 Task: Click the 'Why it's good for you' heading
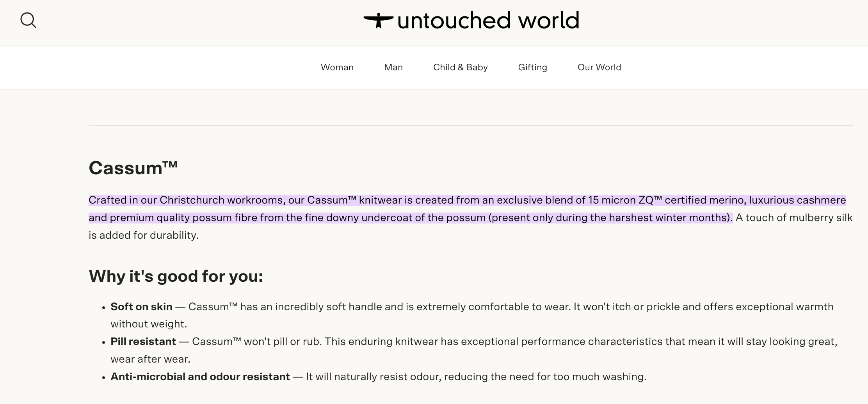tap(176, 276)
